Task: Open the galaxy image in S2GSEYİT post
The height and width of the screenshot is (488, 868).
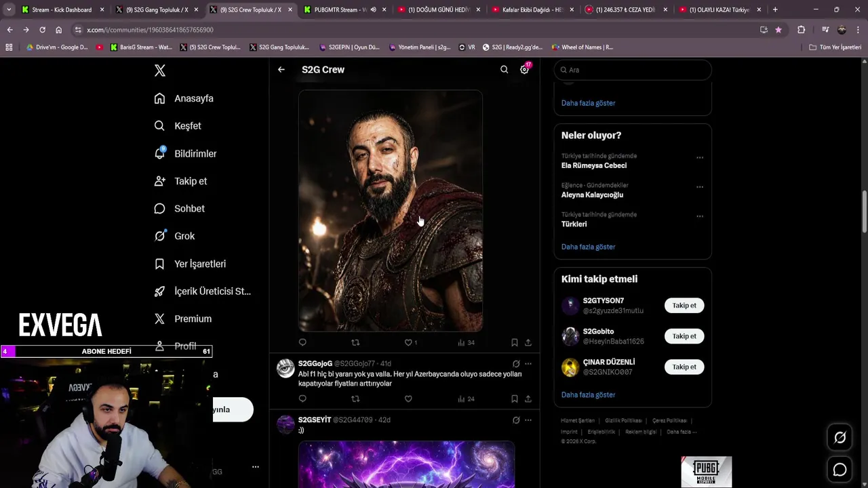Action: click(406, 464)
